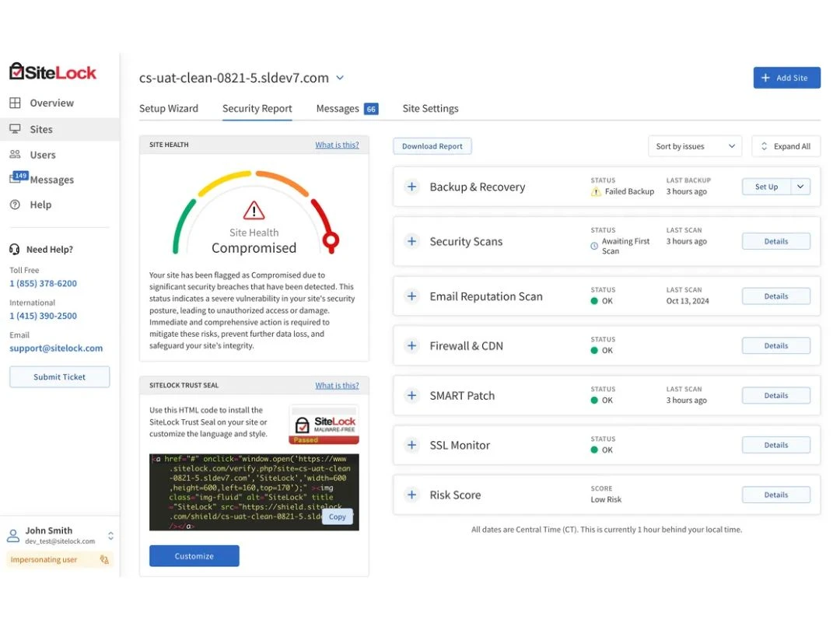Open the Sort by issues dropdown

[695, 146]
